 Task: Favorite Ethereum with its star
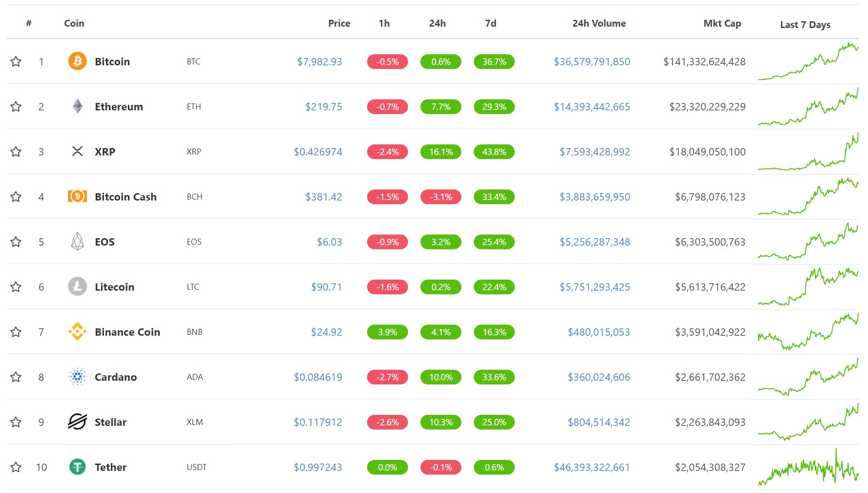point(16,106)
